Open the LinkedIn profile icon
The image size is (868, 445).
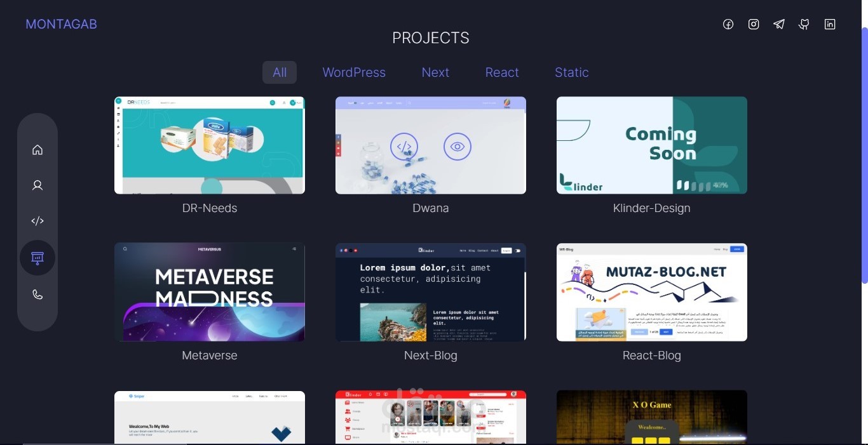(830, 24)
